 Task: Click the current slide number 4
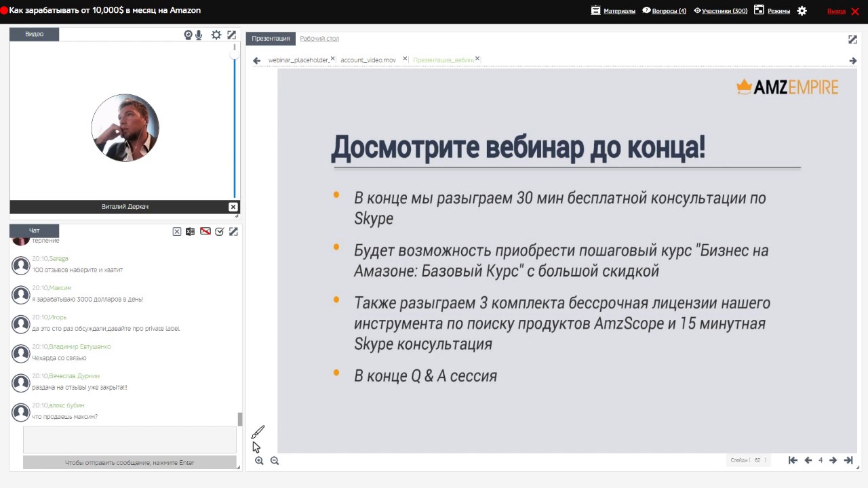[x=821, y=460]
